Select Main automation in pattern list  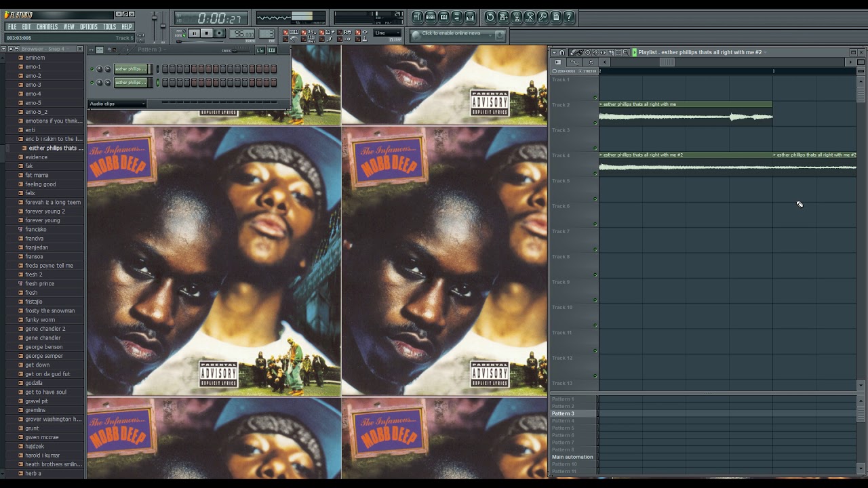tap(572, 457)
